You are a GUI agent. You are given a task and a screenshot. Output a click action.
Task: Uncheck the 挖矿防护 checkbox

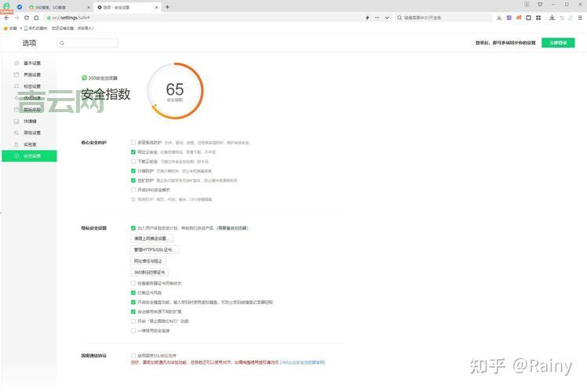pos(133,180)
